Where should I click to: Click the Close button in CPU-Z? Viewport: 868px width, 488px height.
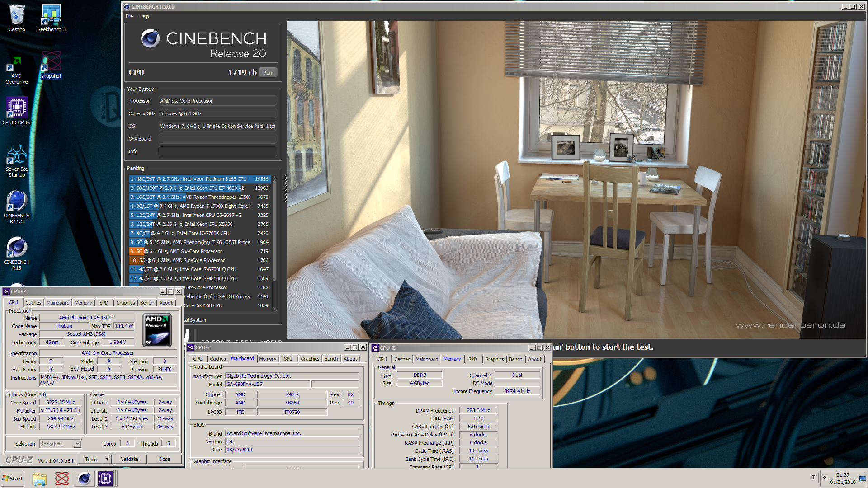164,459
